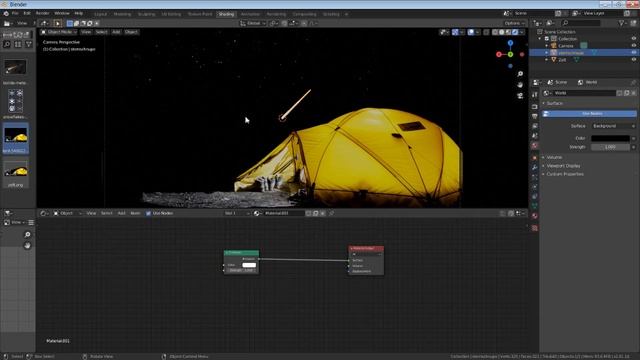Switch to the Sculpting workspace tab
Viewport: 640px width, 360px height.
pos(147,14)
